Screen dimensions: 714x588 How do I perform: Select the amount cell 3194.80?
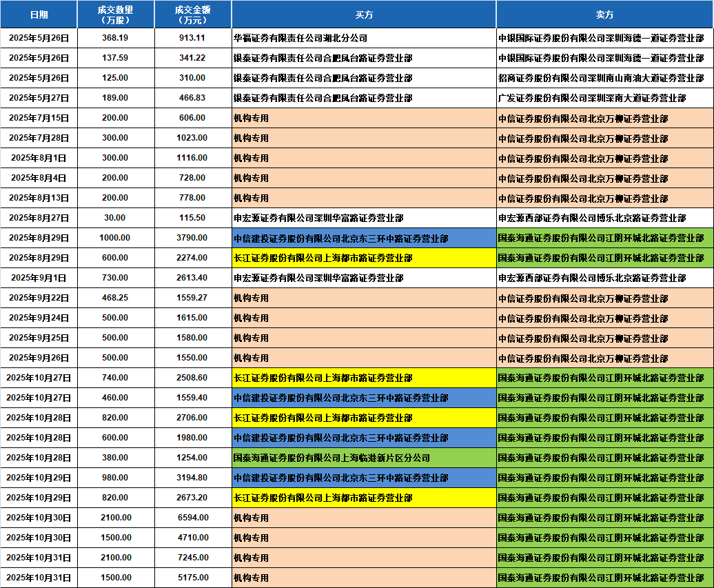[x=193, y=478]
